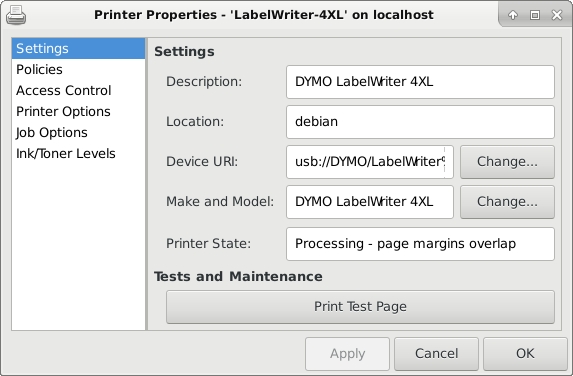Open the Access Control section

point(79,90)
